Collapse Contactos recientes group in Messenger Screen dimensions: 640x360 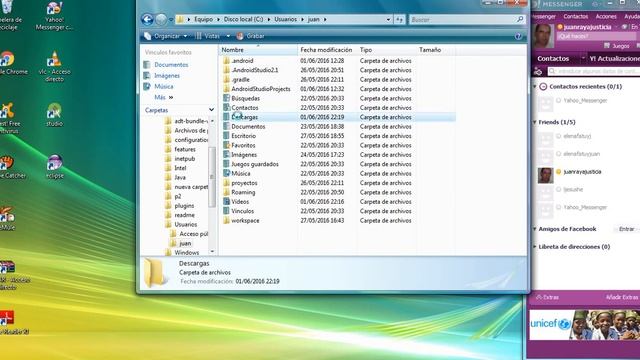[535, 87]
